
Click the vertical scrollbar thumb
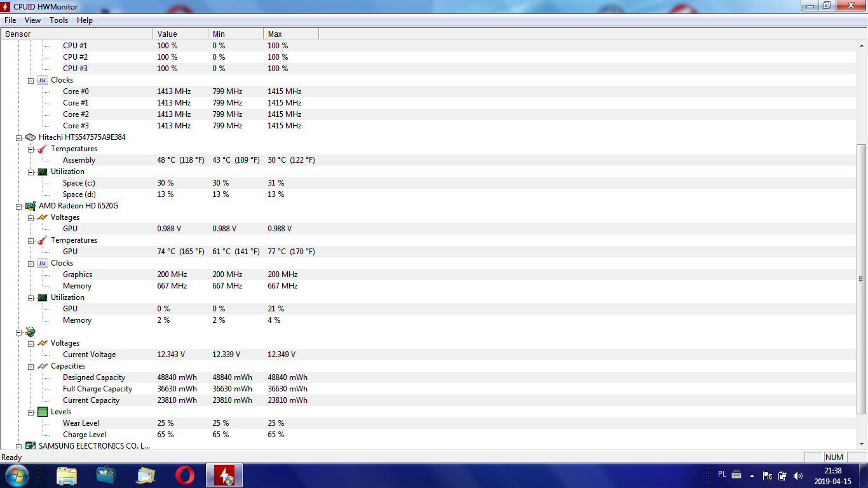point(862,279)
